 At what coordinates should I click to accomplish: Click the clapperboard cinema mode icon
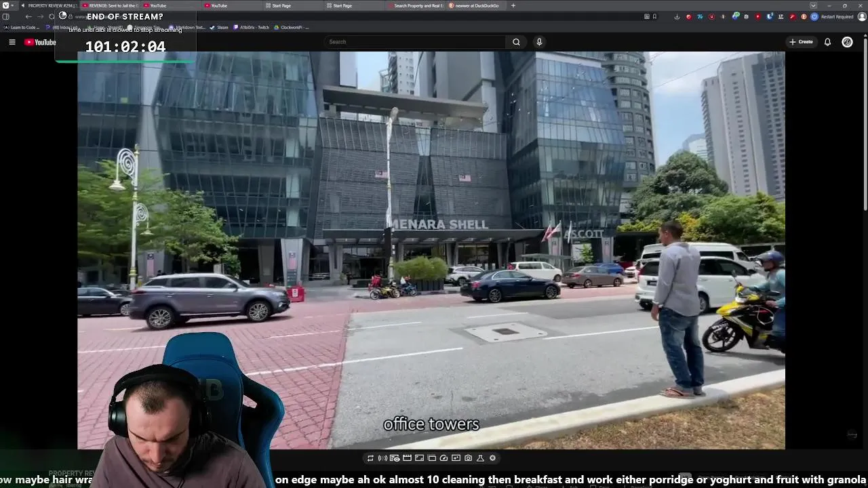point(407,458)
